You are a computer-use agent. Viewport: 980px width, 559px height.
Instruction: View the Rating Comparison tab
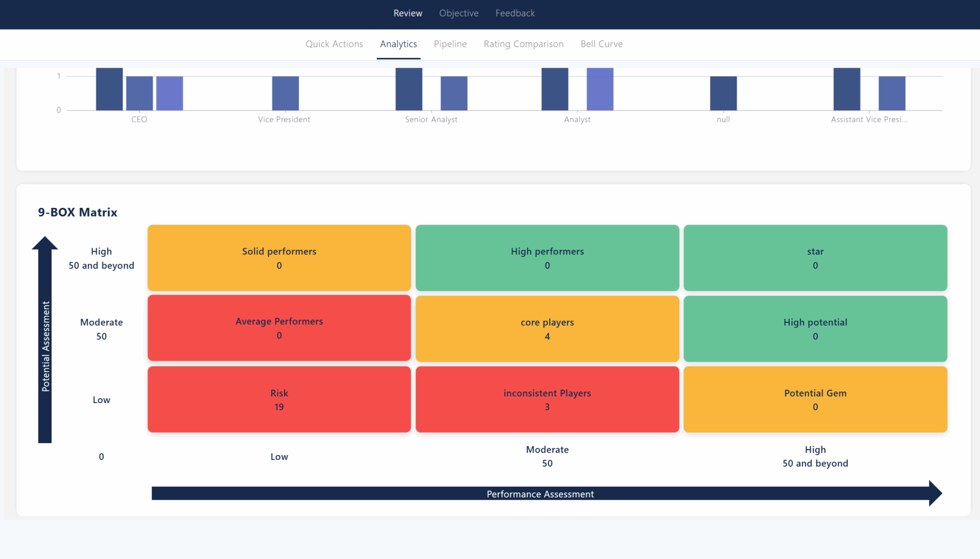click(x=523, y=44)
